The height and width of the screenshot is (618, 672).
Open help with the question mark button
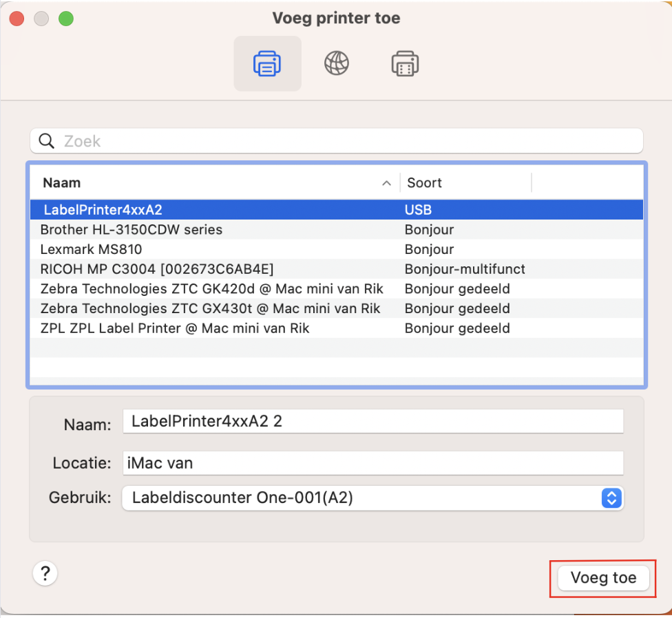point(45,573)
